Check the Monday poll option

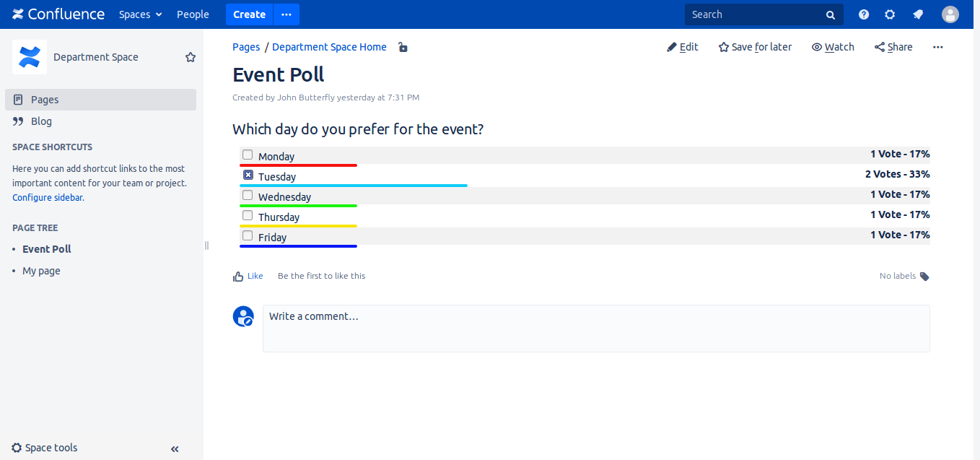pyautogui.click(x=248, y=155)
